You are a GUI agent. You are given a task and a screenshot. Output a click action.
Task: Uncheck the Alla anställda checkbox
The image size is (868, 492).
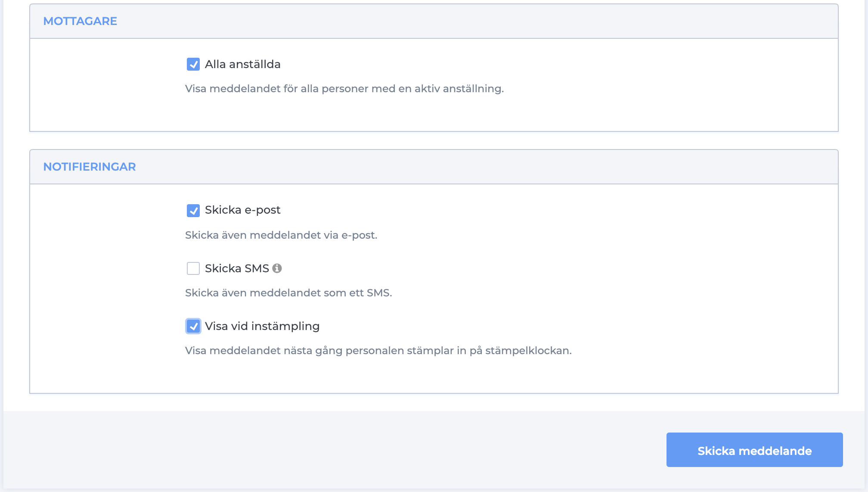(x=193, y=64)
